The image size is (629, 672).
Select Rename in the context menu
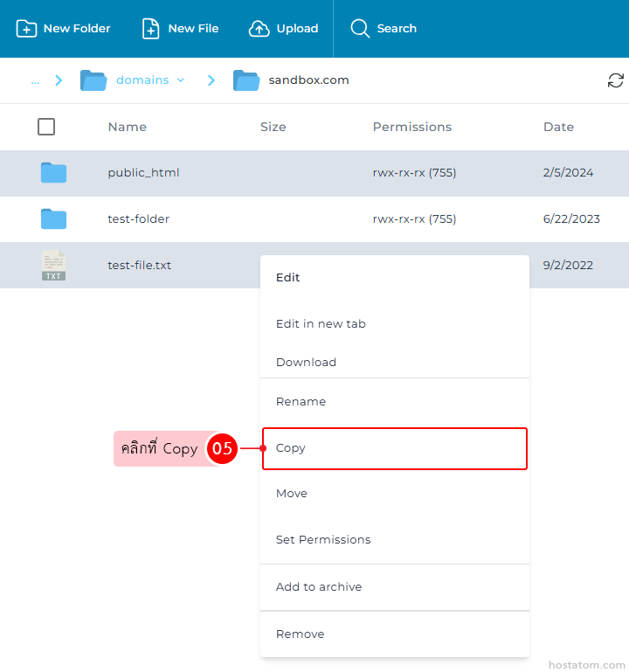(x=301, y=402)
